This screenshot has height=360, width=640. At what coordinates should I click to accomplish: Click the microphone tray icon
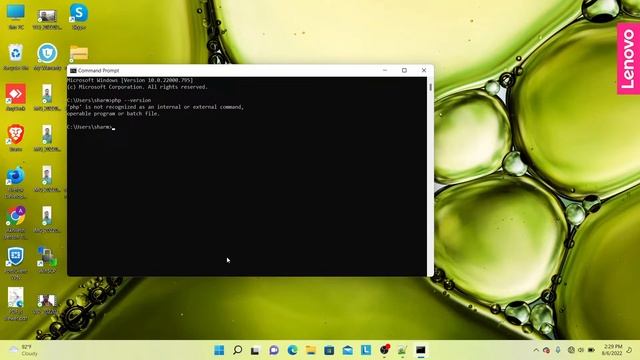(558, 350)
